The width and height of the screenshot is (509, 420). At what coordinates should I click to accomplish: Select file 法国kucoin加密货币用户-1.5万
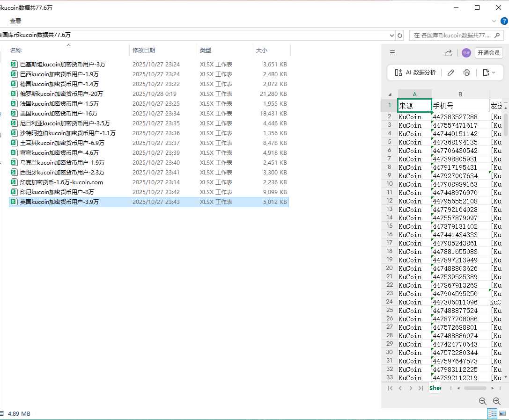(59, 103)
